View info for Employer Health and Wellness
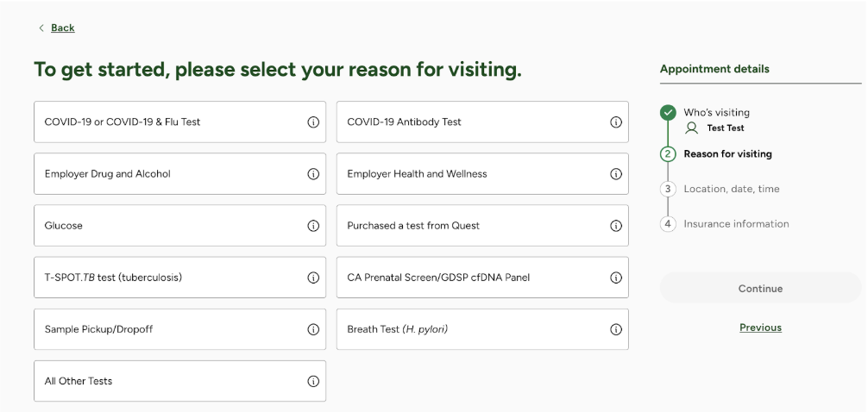The height and width of the screenshot is (412, 868). click(x=615, y=174)
